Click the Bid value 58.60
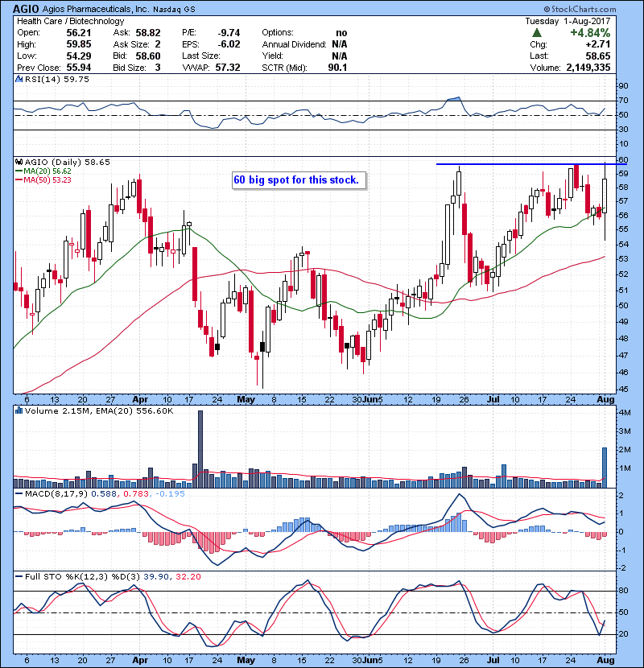Image resolution: width=644 pixels, height=668 pixels. coord(148,56)
